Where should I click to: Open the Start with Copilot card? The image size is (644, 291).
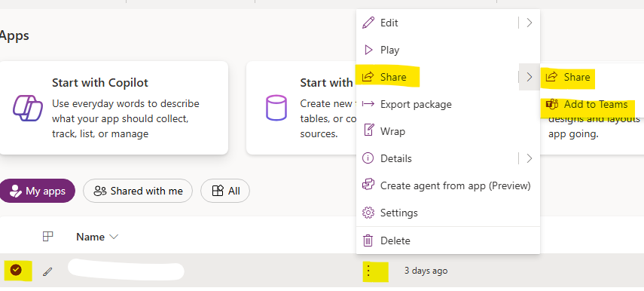(114, 108)
